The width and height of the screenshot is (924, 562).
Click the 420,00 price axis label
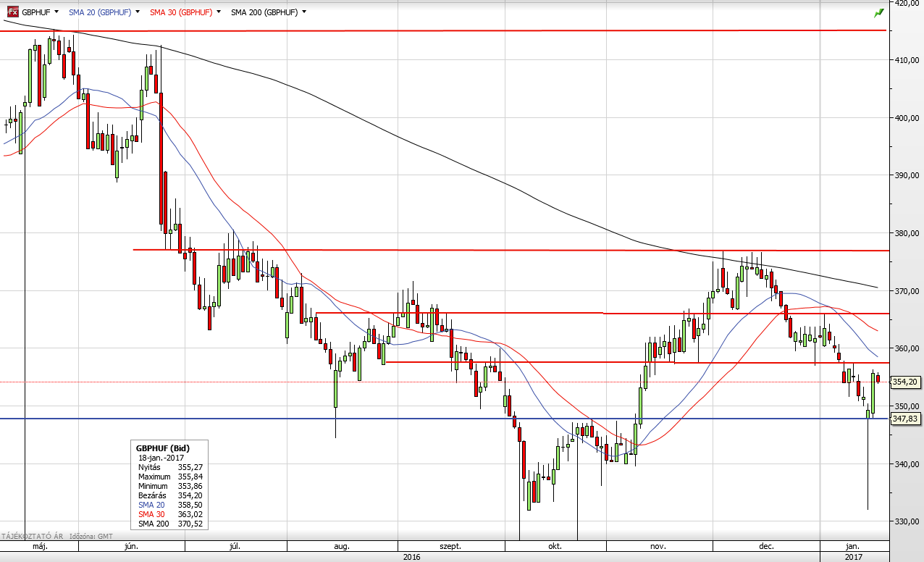907,3
